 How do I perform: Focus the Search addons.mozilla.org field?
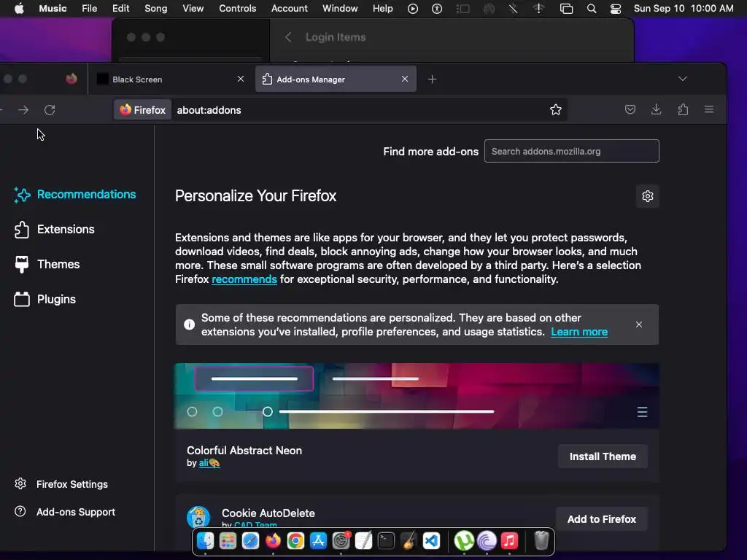tap(572, 151)
